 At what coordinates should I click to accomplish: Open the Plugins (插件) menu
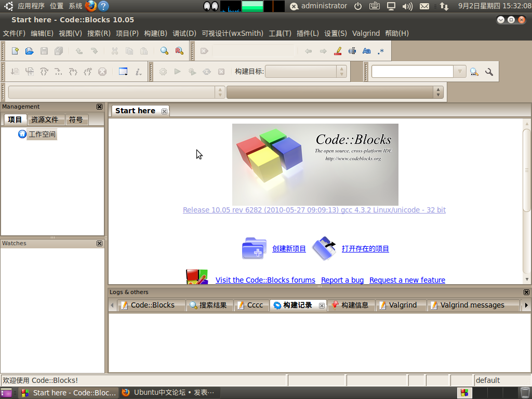pyautogui.click(x=308, y=33)
